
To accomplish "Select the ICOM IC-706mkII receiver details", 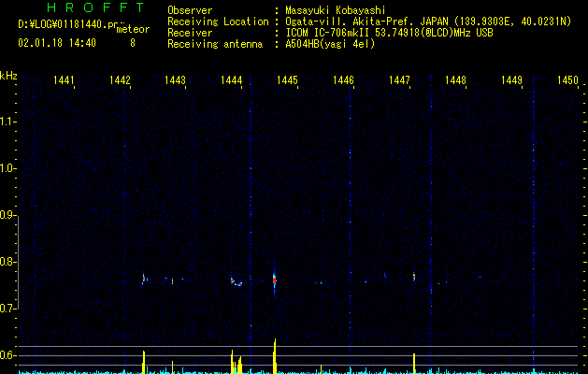I will tap(389, 33).
